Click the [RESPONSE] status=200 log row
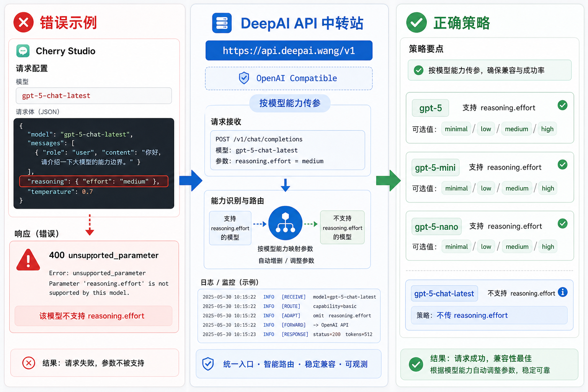Viewport: 588px width, 392px height. pyautogui.click(x=287, y=334)
